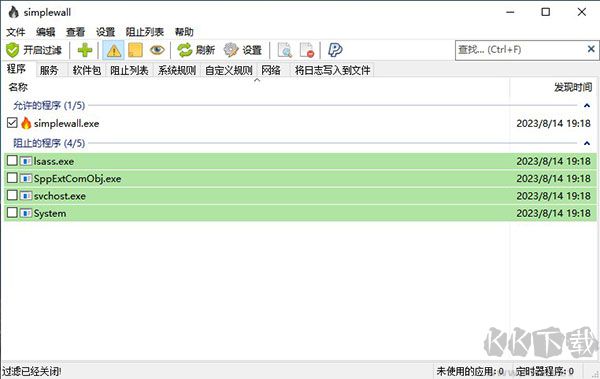
Task: Click the lsass.exe discovery timestamp
Action: click(553, 161)
